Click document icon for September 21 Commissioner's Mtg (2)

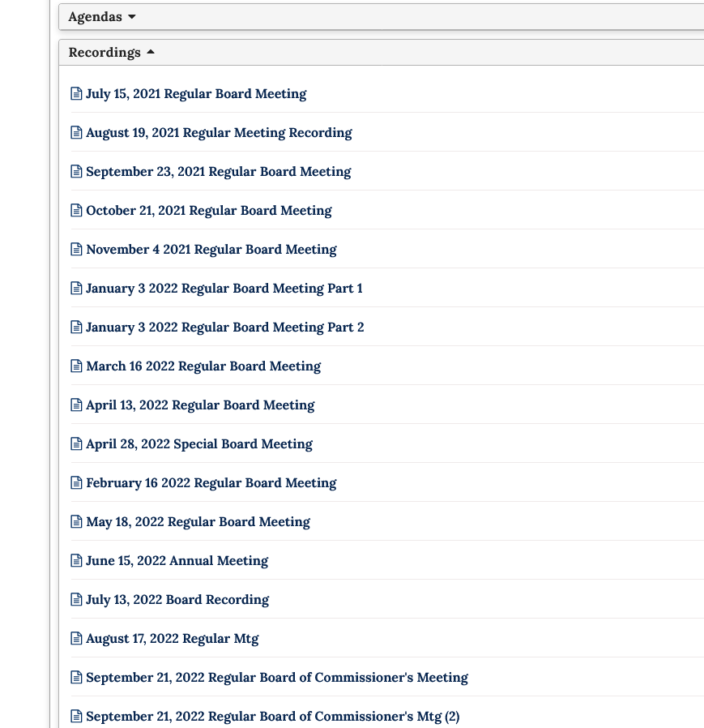[x=76, y=717]
